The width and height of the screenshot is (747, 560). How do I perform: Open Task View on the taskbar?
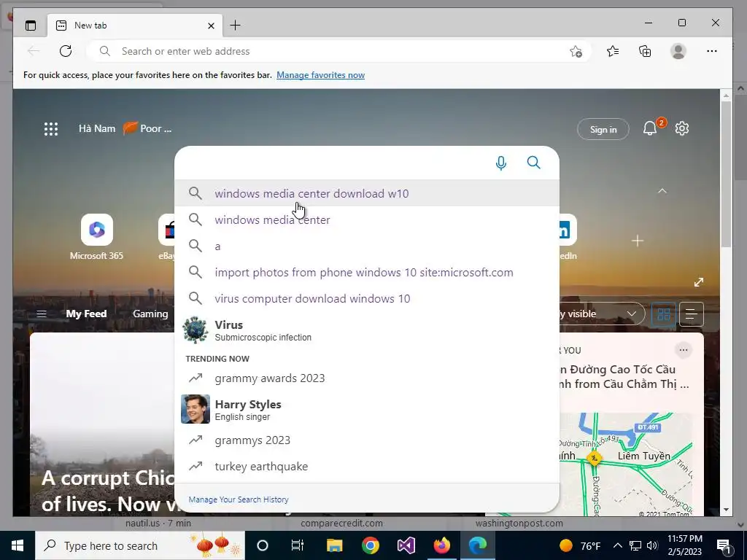298,545
